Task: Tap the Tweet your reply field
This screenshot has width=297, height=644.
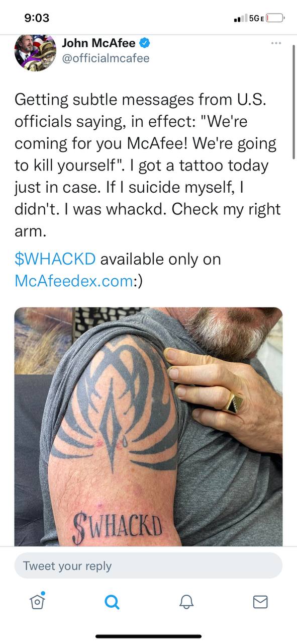Action: click(x=148, y=566)
